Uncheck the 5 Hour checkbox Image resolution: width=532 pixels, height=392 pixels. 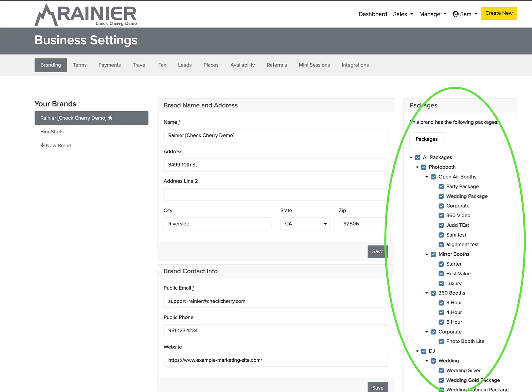tap(441, 322)
